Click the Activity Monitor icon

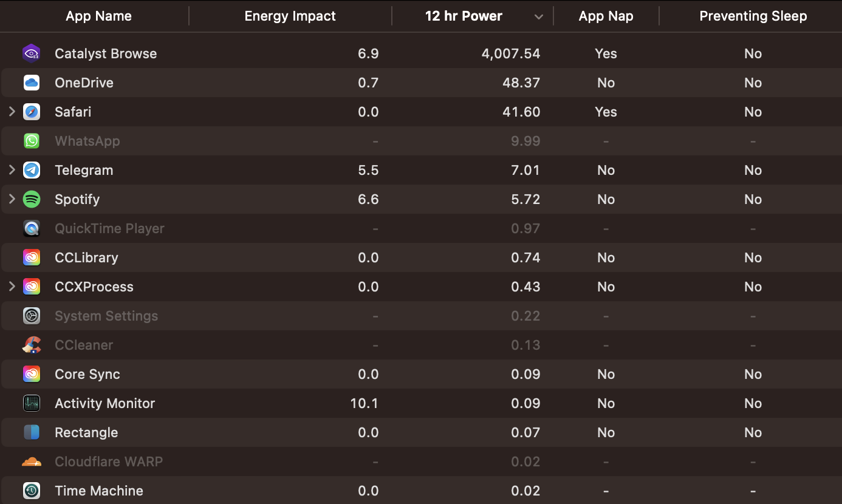(x=32, y=403)
